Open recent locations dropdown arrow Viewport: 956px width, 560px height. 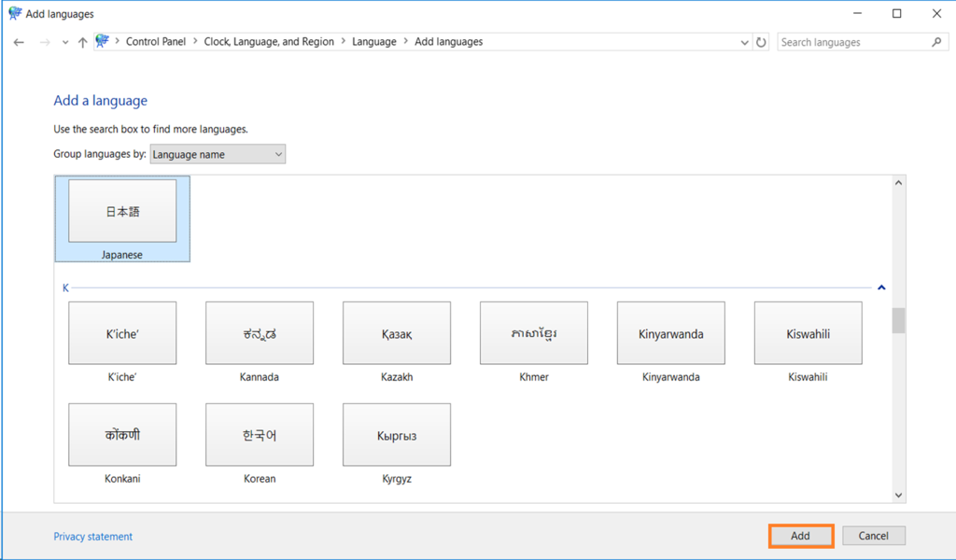pyautogui.click(x=65, y=43)
